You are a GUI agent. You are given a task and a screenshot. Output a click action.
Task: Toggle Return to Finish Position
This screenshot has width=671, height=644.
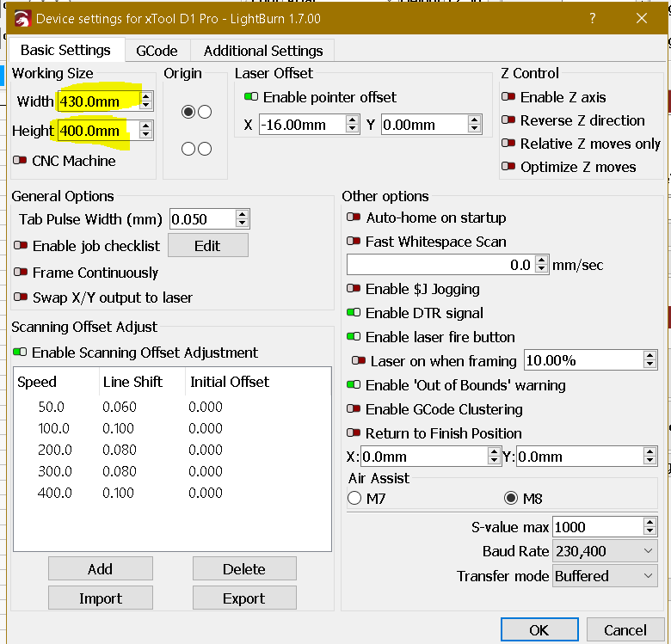tap(354, 432)
